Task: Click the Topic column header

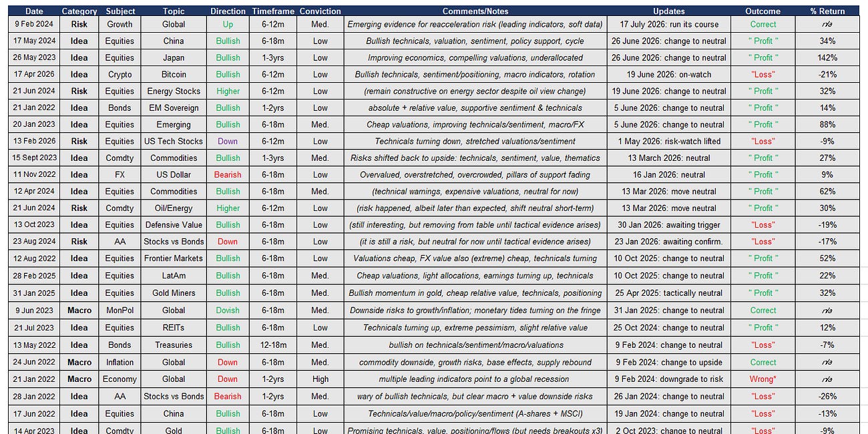Action: point(174,11)
